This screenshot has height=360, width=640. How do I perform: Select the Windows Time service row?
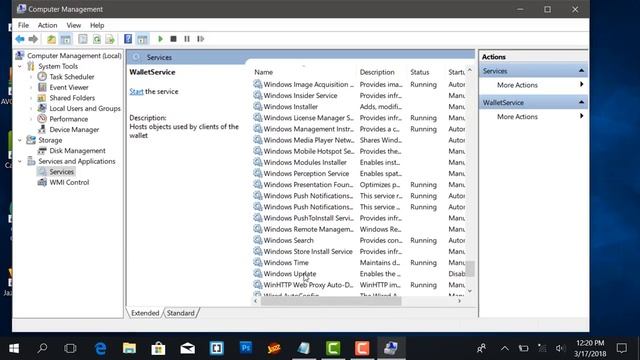coord(359,263)
